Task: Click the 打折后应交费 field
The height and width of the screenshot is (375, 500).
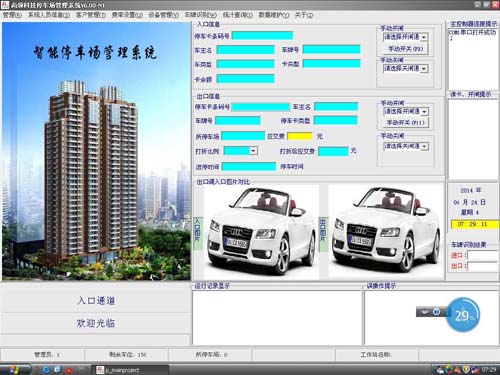Action: point(333,151)
